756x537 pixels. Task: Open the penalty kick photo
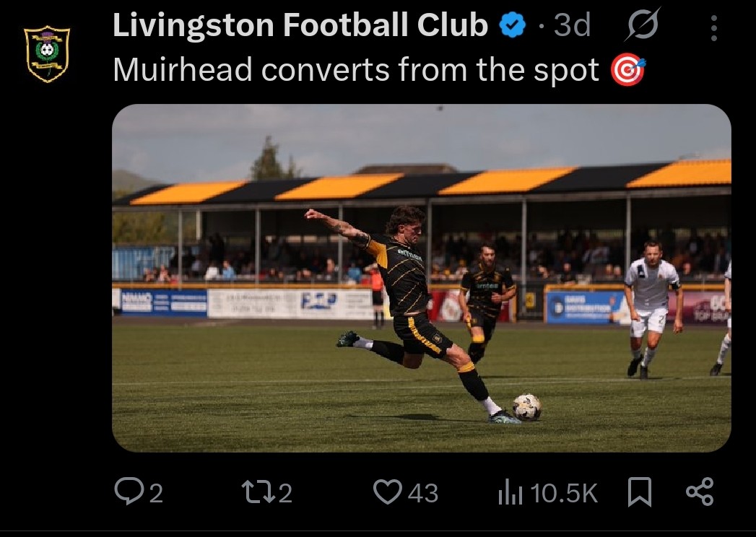tap(421, 278)
